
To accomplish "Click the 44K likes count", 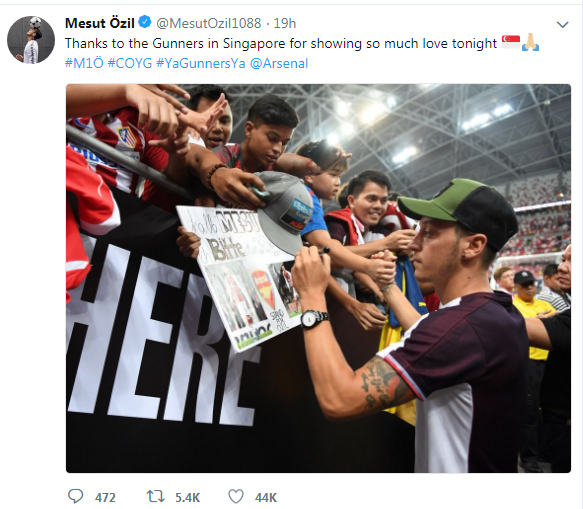I will tap(266, 497).
